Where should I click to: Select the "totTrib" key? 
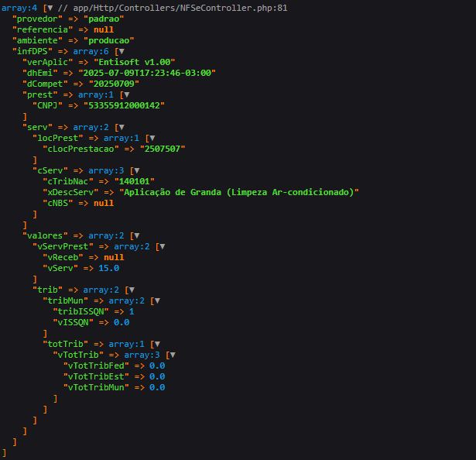point(66,345)
